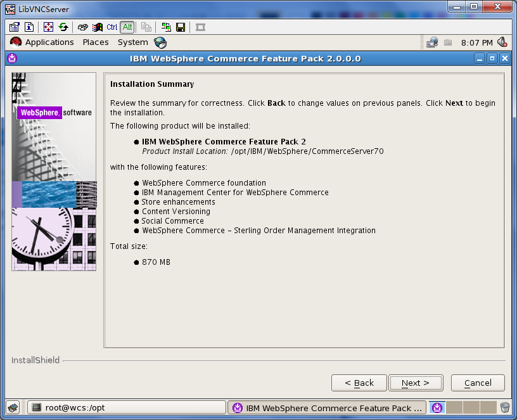Screen dimensions: 517x420
Task: Open VNC connection options icon
Action: [14, 27]
